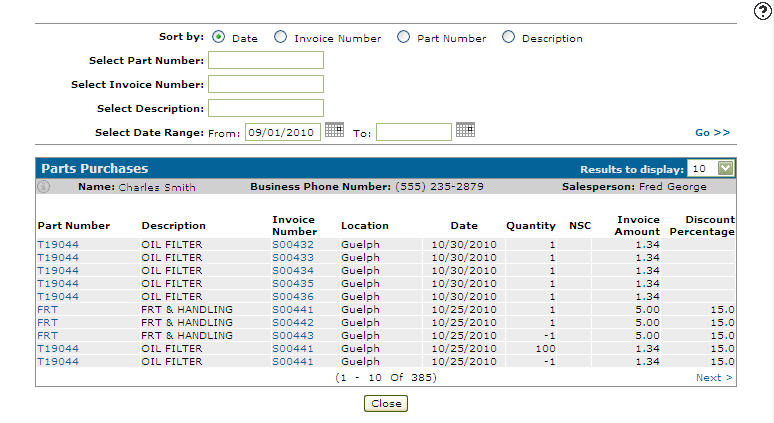The height and width of the screenshot is (423, 774).
Task: Click the Select Description text box
Action: pyautogui.click(x=266, y=108)
